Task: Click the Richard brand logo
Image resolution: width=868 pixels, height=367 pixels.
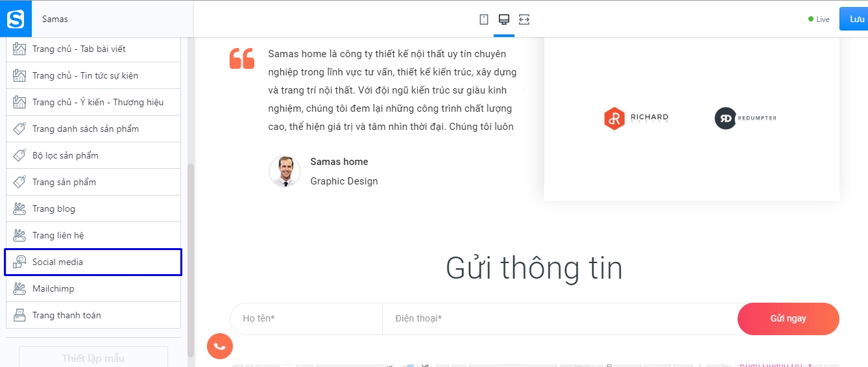Action: pyautogui.click(x=636, y=118)
